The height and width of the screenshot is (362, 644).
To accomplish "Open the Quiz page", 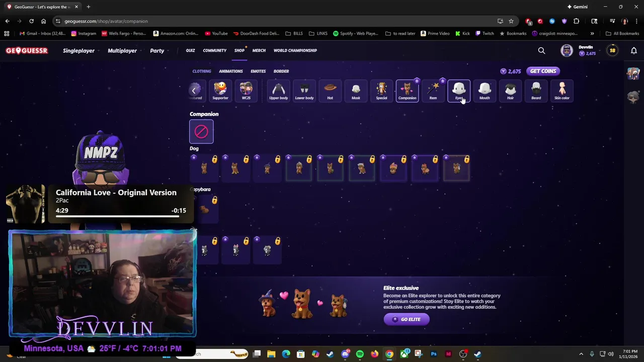I will [x=190, y=51].
